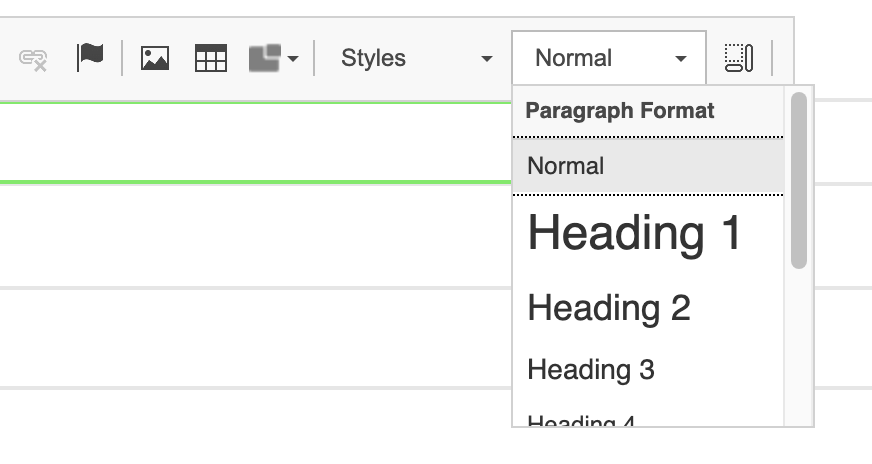Insert a table using the grid icon
This screenshot has width=872, height=464.
point(211,58)
